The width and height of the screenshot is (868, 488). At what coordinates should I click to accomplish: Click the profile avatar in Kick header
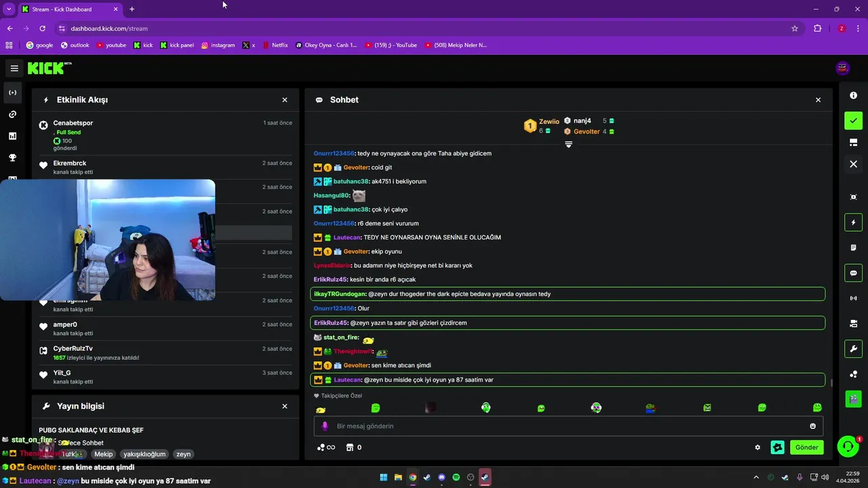click(843, 68)
